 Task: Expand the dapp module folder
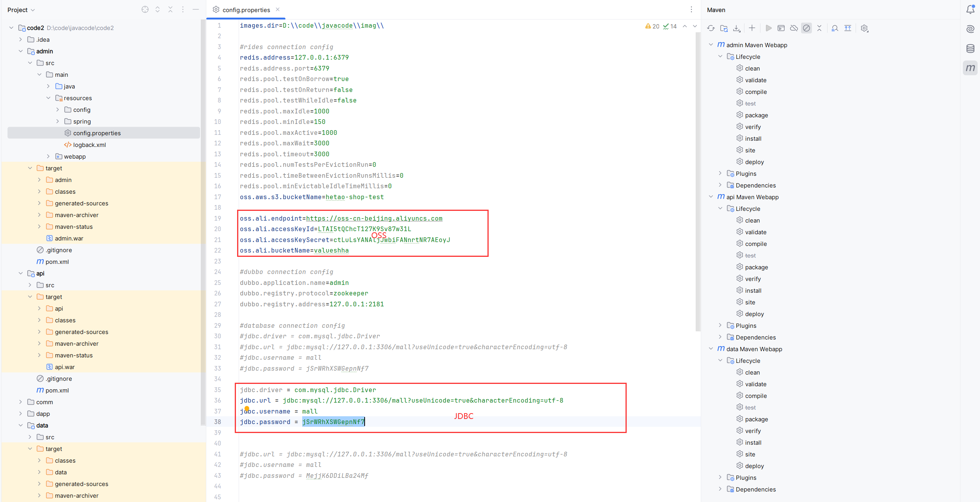tap(21, 414)
